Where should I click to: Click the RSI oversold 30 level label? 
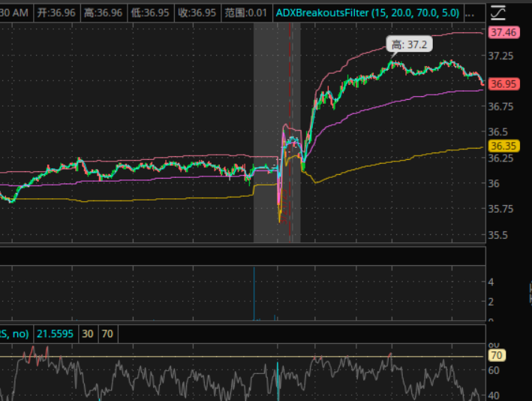click(88, 333)
